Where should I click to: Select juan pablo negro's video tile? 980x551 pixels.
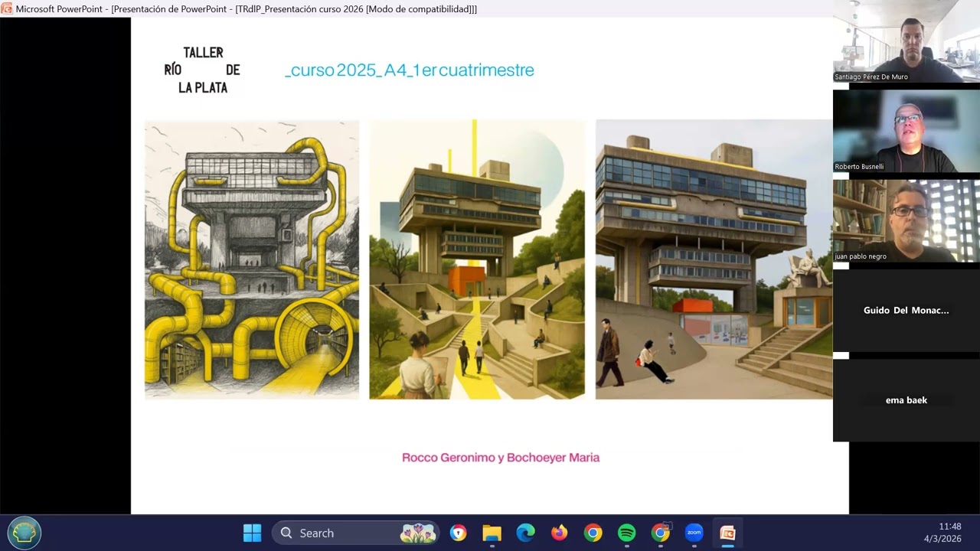click(906, 220)
